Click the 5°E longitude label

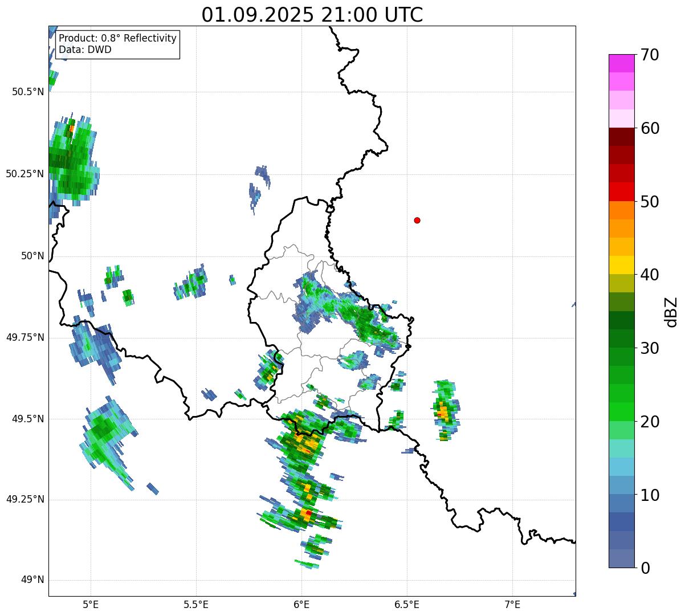click(91, 604)
